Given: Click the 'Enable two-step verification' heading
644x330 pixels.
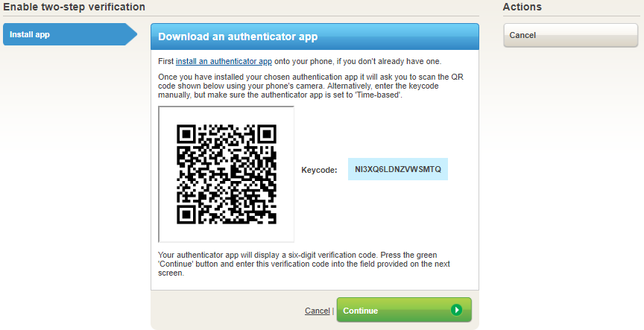Looking at the screenshot, I should pyautogui.click(x=74, y=7).
